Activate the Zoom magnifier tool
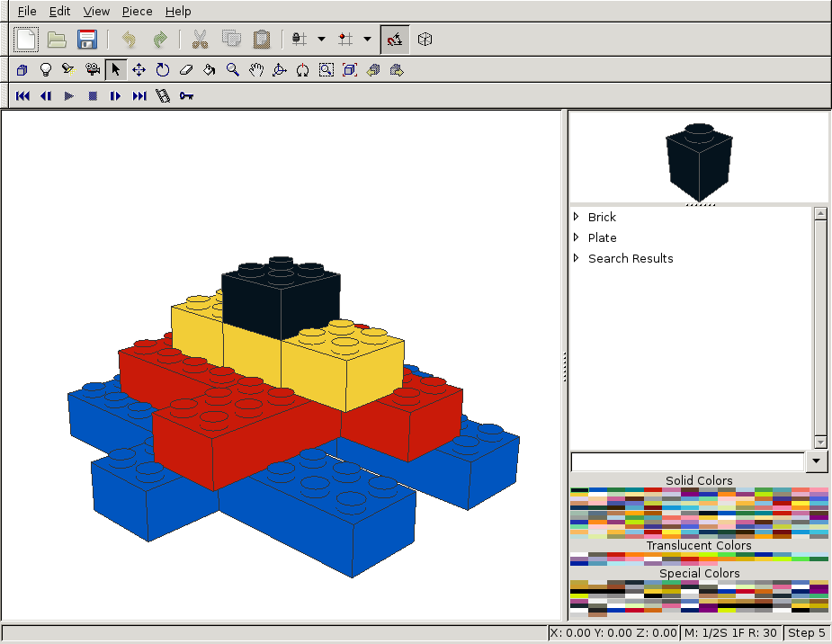This screenshot has height=644, width=832. coord(233,70)
